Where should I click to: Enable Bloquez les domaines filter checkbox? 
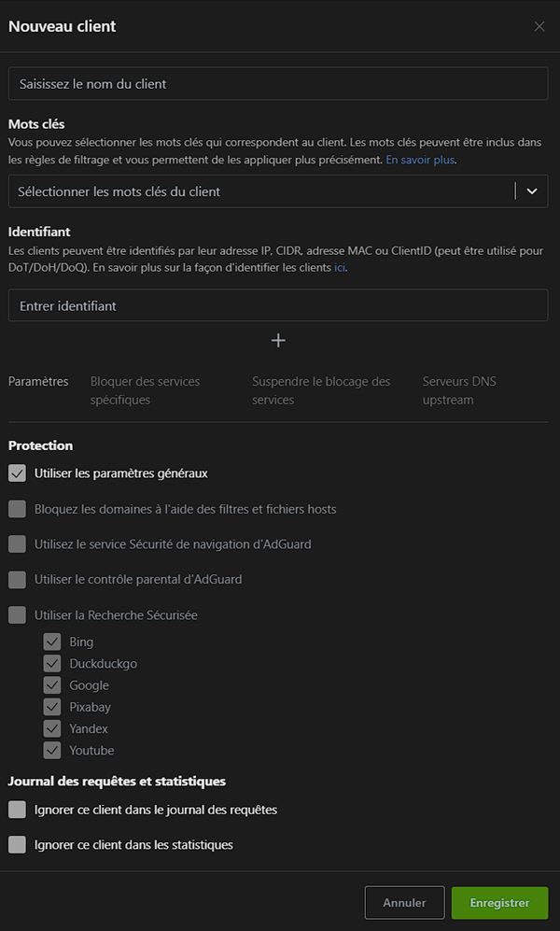[x=17, y=509]
